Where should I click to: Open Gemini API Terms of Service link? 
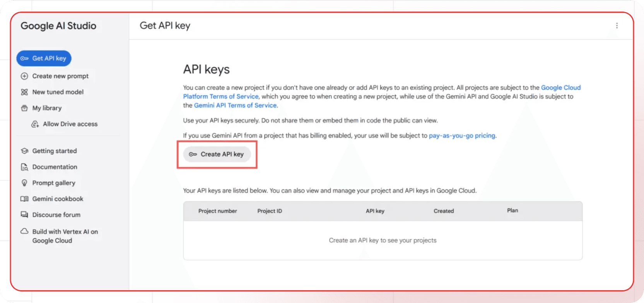(235, 105)
